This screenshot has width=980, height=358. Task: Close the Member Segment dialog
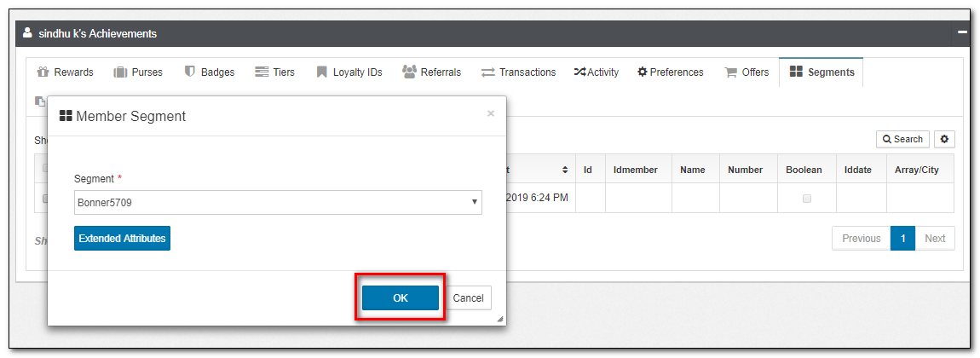[490, 113]
